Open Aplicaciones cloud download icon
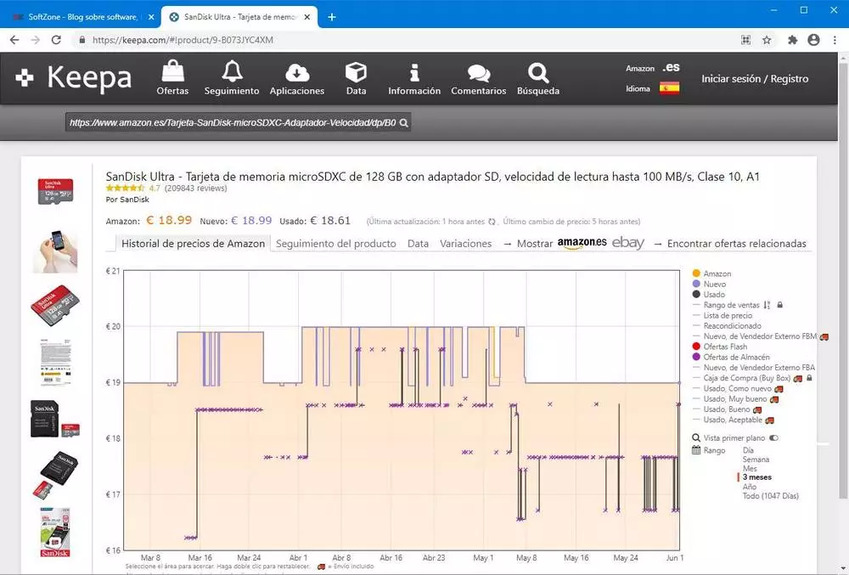The height and width of the screenshot is (575, 849). click(x=297, y=73)
